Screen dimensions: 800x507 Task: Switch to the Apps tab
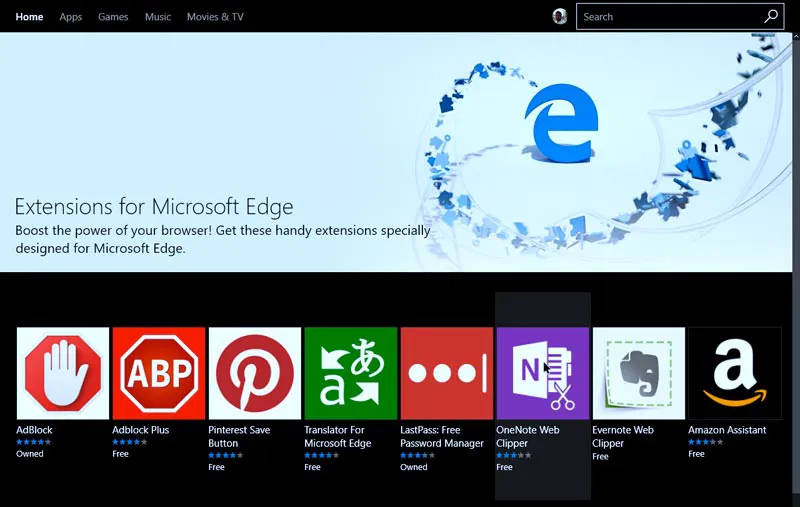point(70,17)
